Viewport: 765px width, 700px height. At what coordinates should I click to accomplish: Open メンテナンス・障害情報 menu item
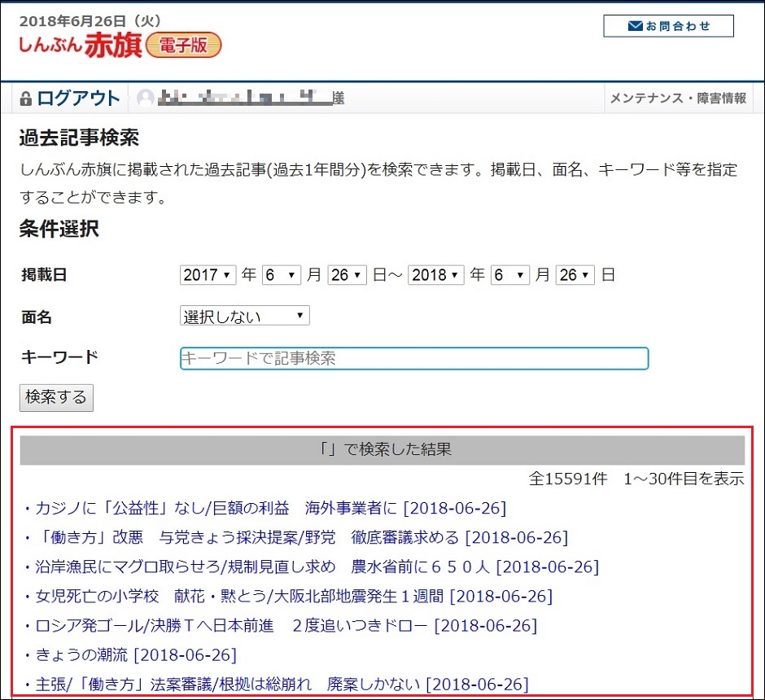tap(677, 98)
